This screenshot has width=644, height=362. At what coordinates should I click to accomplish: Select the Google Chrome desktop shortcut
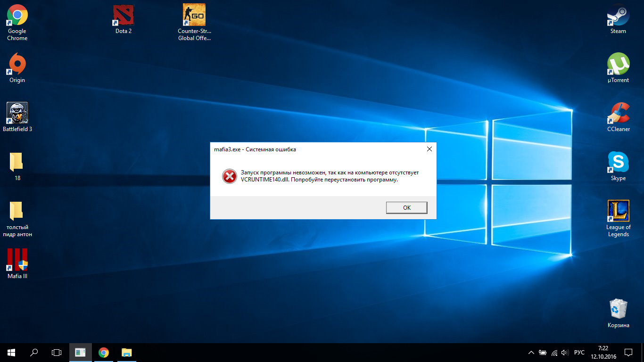(x=17, y=23)
